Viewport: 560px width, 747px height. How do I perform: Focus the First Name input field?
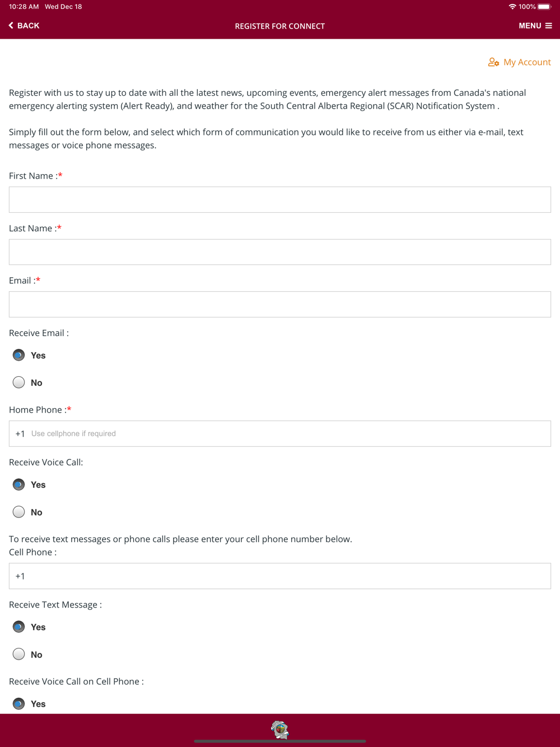point(280,200)
